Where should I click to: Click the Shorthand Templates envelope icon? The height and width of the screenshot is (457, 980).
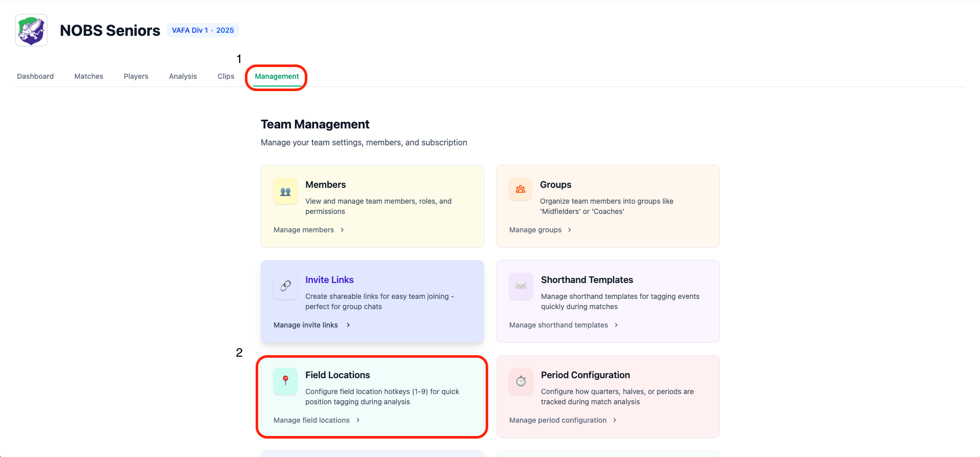tap(521, 286)
